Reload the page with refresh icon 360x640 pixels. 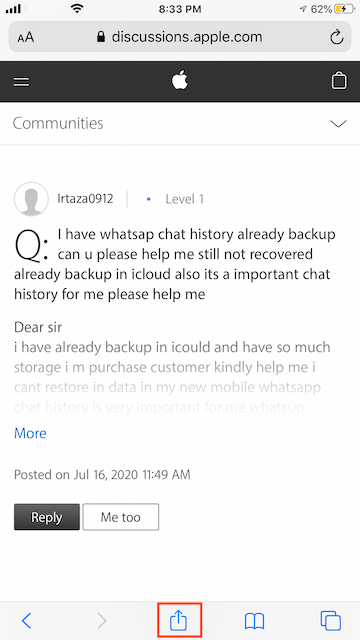336,38
